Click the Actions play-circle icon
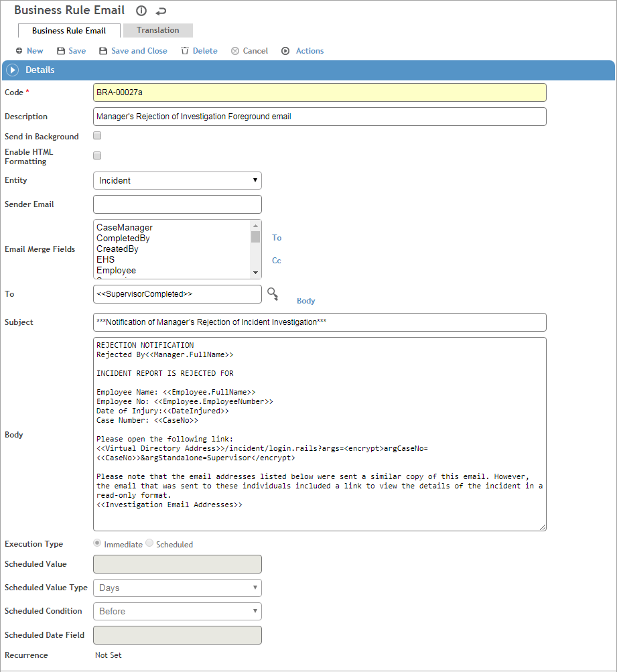 click(285, 51)
